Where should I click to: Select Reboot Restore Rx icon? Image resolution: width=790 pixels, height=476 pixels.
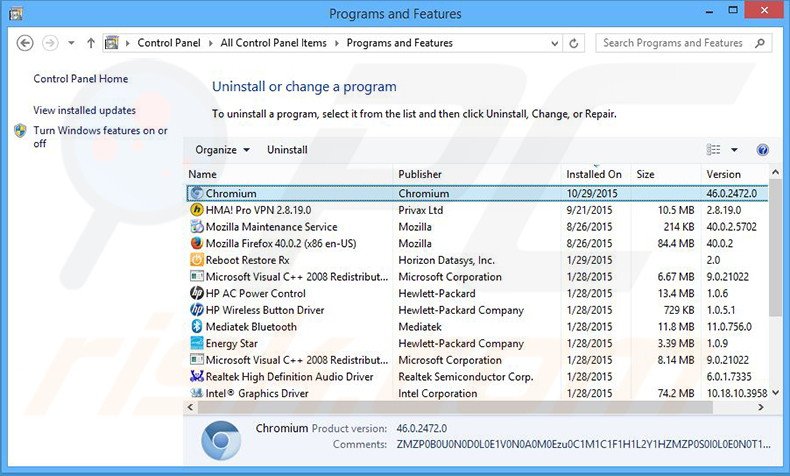tap(196, 259)
